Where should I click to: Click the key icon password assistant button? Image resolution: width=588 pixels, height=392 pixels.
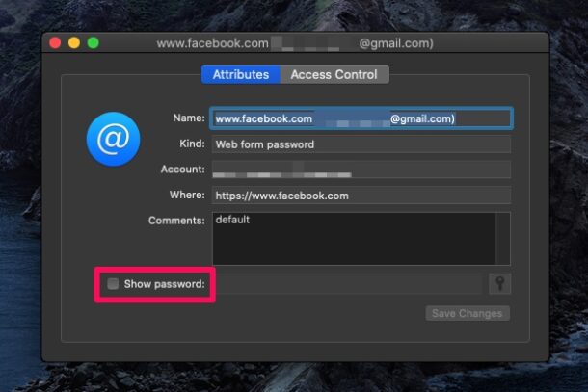tap(500, 284)
